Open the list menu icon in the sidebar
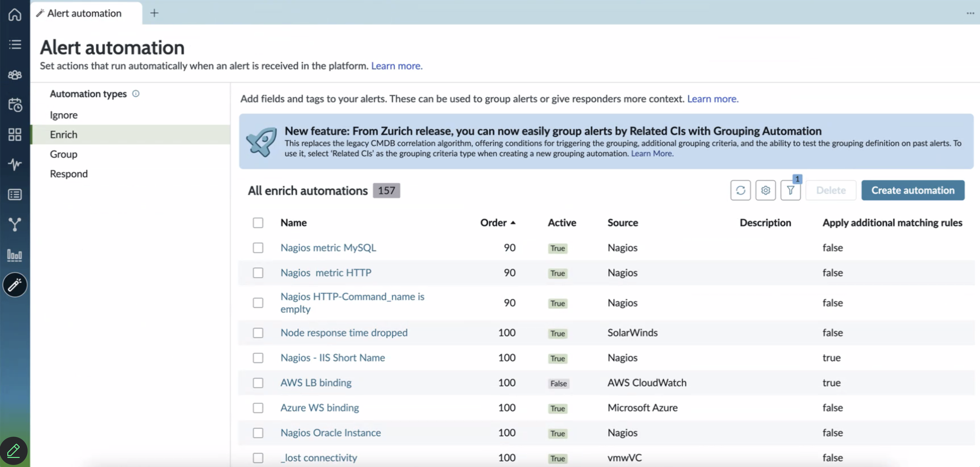 click(x=15, y=44)
